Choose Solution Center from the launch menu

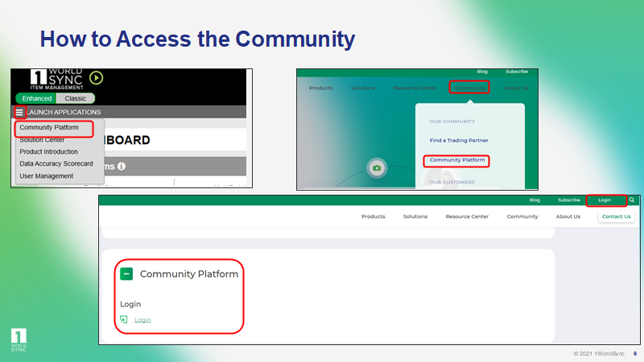click(42, 140)
